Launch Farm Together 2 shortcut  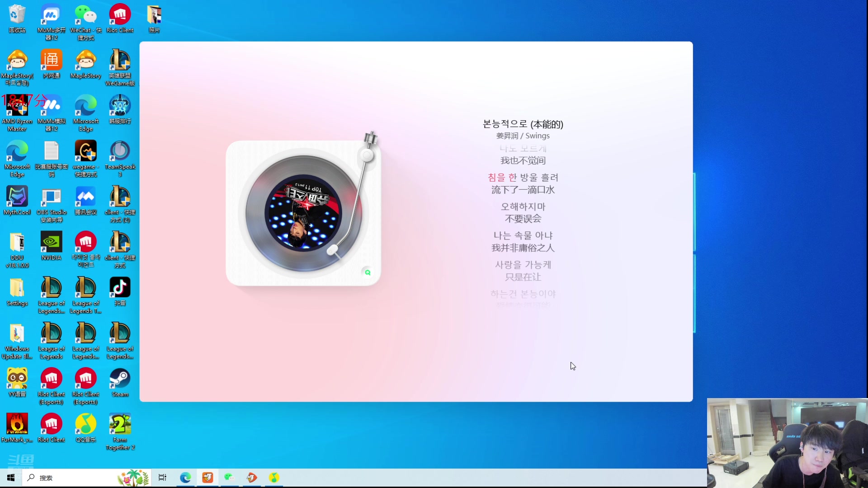tap(120, 432)
